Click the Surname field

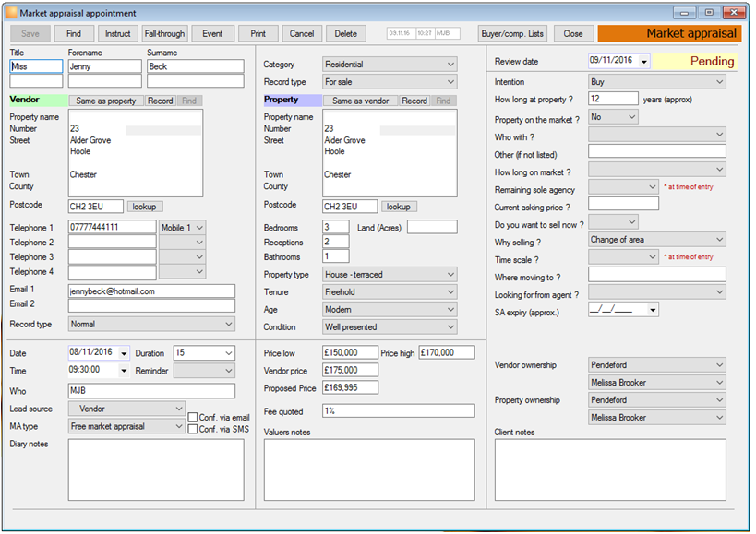coord(196,66)
